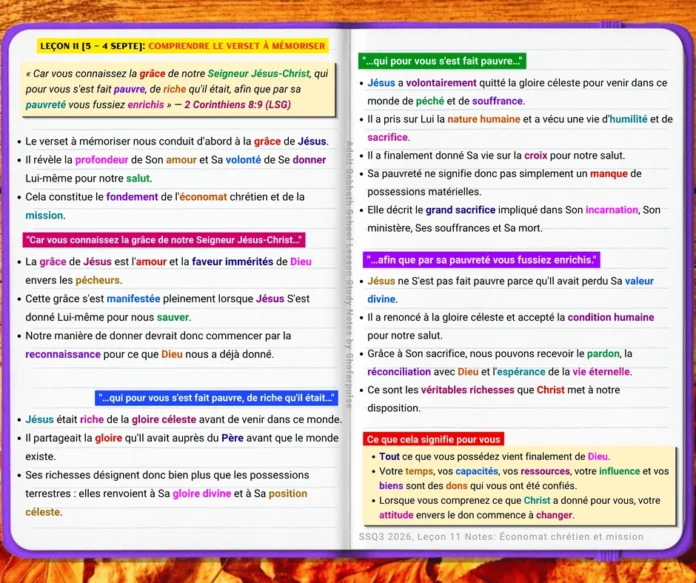Select the purple word "fondement"

(132, 197)
